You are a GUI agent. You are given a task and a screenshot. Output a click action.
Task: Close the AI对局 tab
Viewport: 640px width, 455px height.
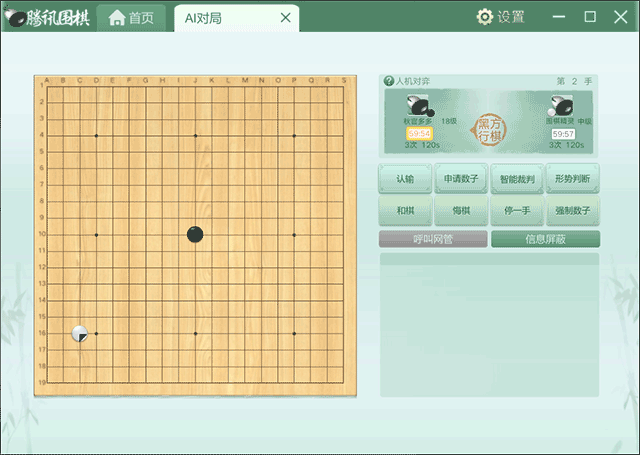pos(286,18)
